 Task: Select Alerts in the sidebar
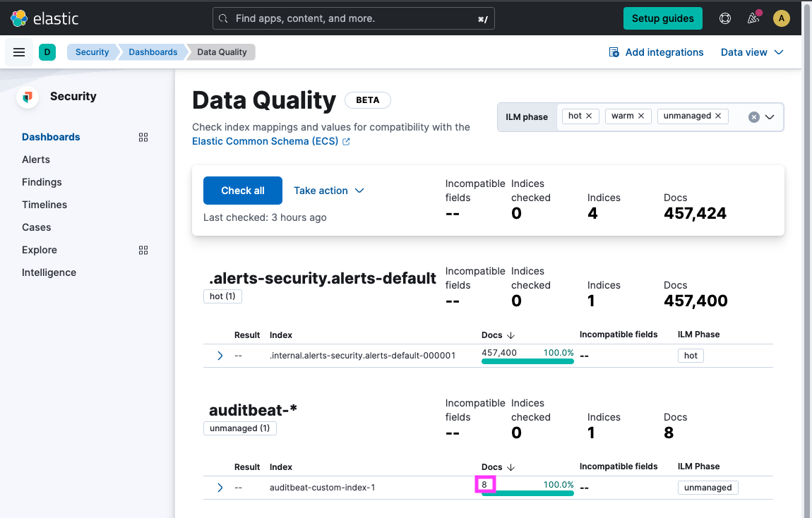click(x=36, y=160)
